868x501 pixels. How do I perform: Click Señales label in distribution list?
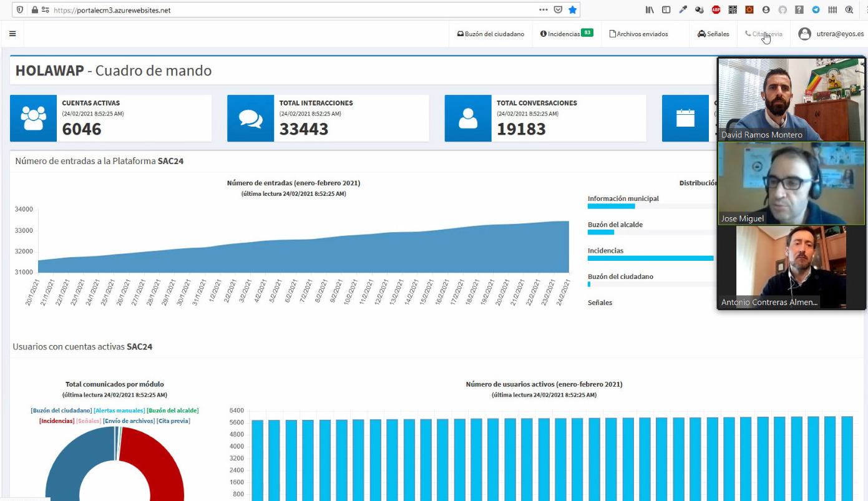point(600,303)
